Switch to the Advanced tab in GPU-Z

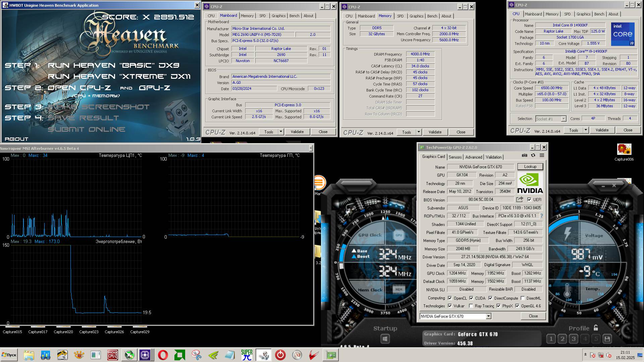coord(474,157)
